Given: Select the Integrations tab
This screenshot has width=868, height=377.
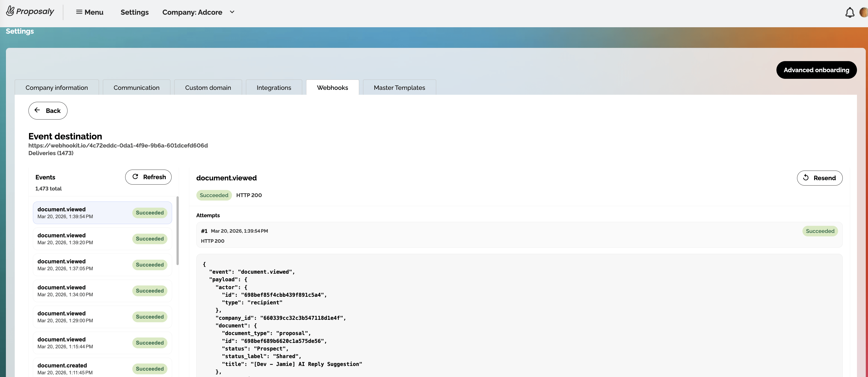Looking at the screenshot, I should pyautogui.click(x=274, y=88).
